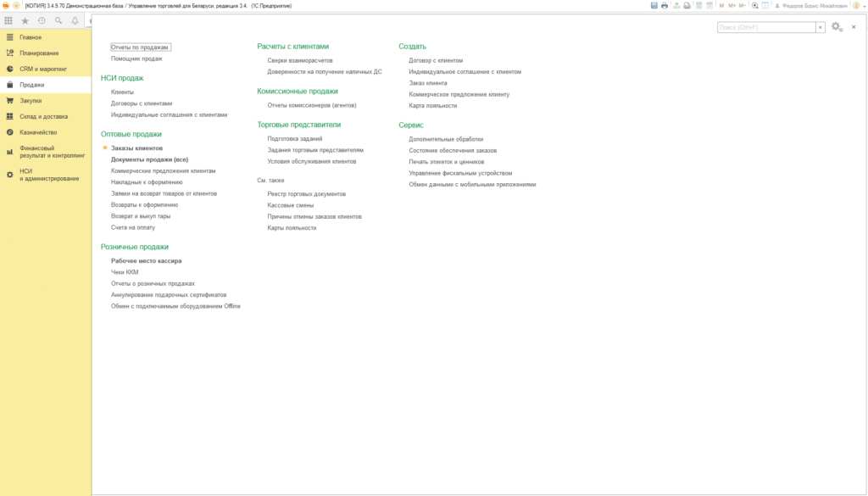Image resolution: width=868 pixels, height=496 pixels.
Task: Open Отчеты о розничных продажах
Action: (x=153, y=283)
